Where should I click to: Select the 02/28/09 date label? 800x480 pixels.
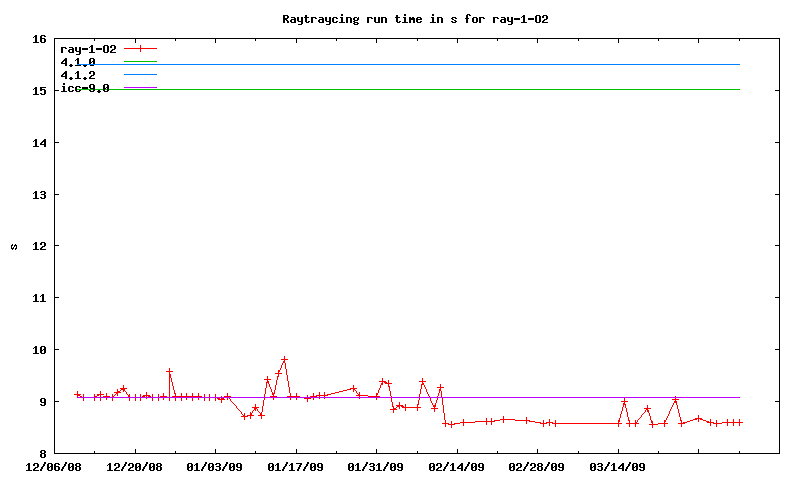pos(537,466)
